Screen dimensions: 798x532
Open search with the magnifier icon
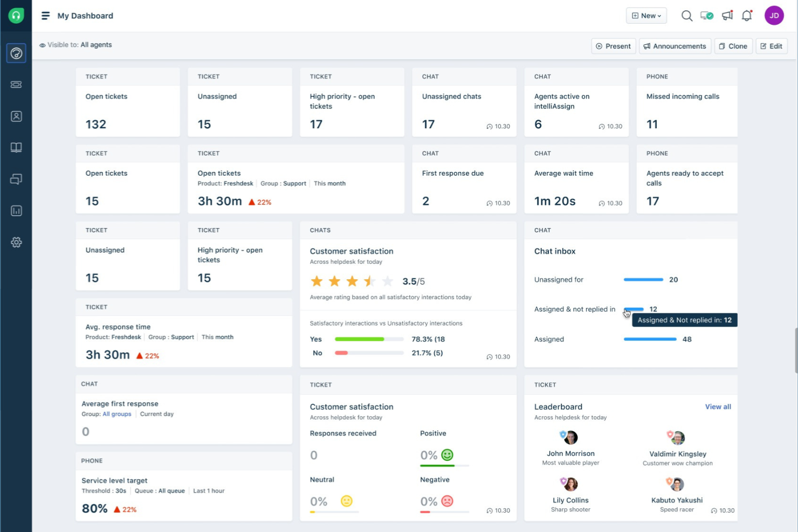tap(687, 16)
